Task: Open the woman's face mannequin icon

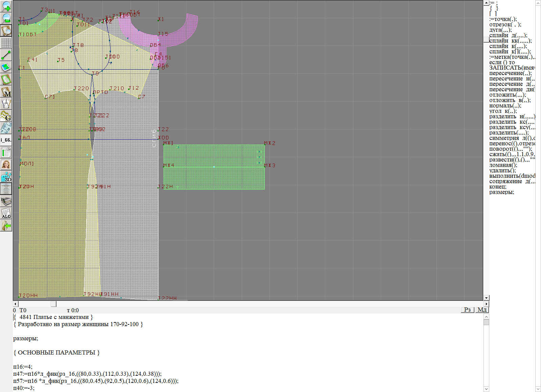Action: pyautogui.click(x=6, y=165)
